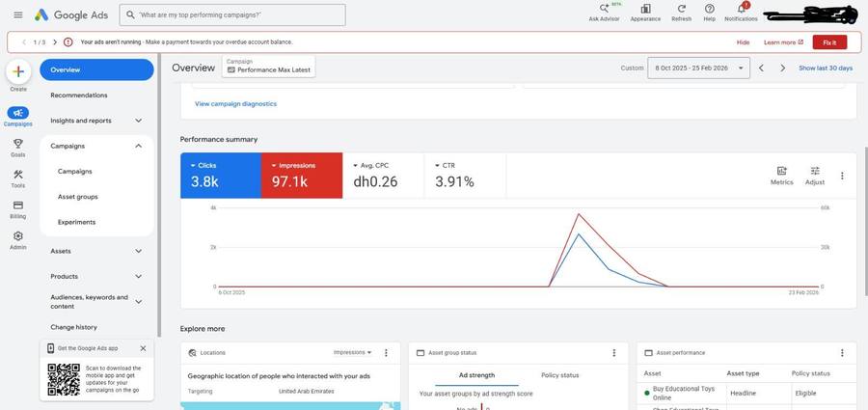Click the Create plus button
Screen dimensions: 868x410
click(18, 71)
